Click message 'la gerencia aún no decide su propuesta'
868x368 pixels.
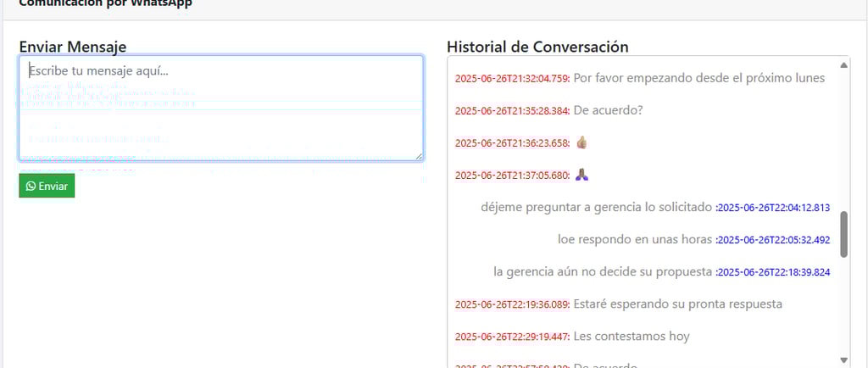(x=603, y=271)
